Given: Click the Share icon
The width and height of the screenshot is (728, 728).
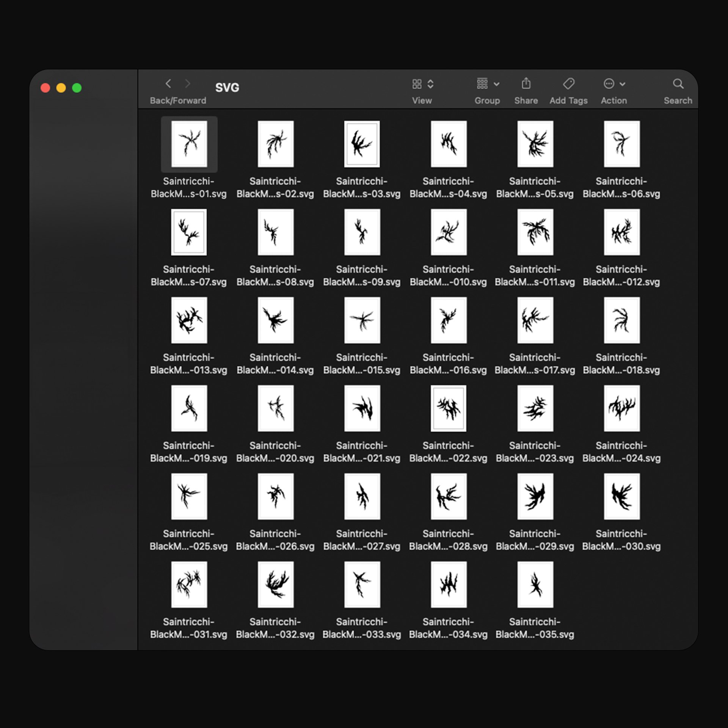Looking at the screenshot, I should (526, 83).
